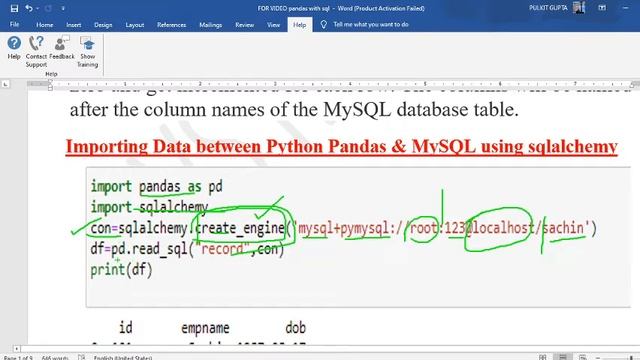Click the user profile picture
Image resolution: width=640 pixels, height=360 pixels.
point(579,8)
